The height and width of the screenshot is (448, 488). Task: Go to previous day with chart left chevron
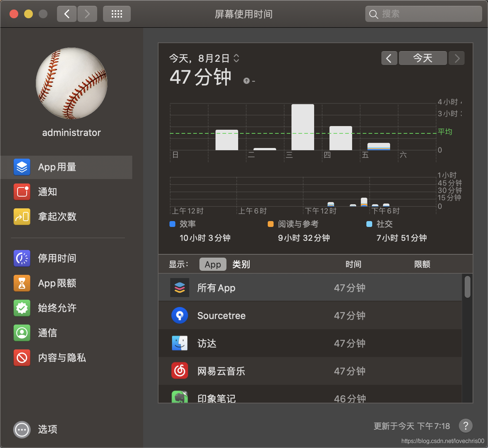(x=389, y=58)
